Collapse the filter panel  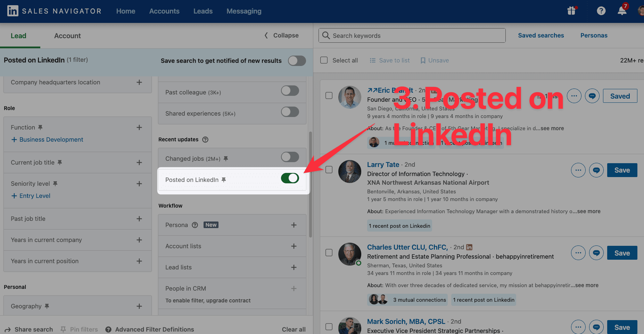281,35
